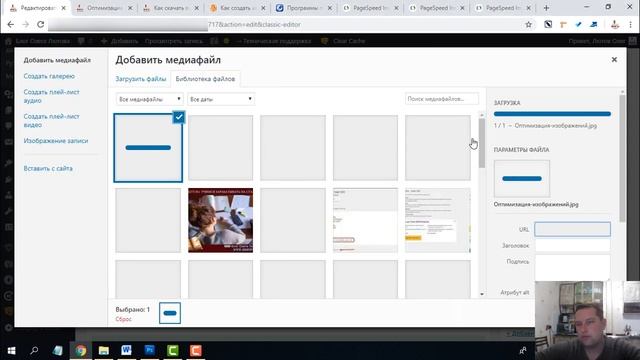Close the Редактирова… browser tab
The width and height of the screenshot is (640, 360).
(x=63, y=8)
